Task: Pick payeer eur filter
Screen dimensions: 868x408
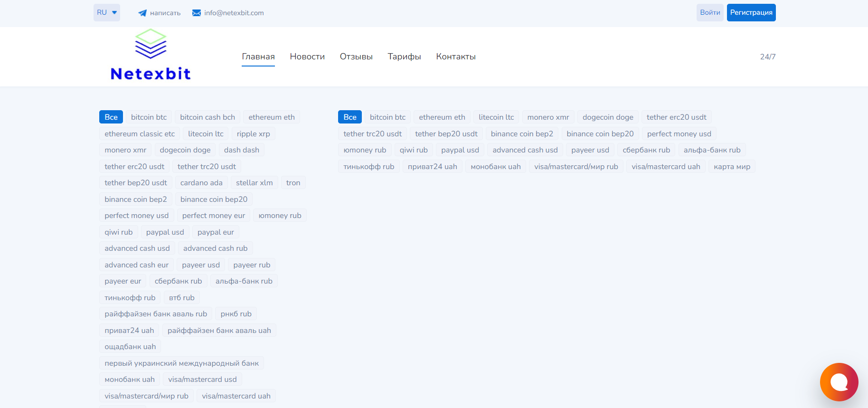Action: point(123,281)
